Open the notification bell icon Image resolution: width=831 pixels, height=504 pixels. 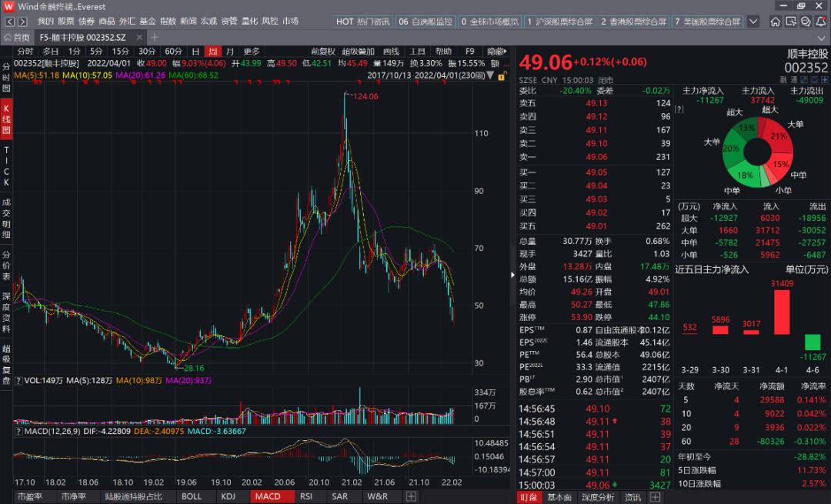[820, 22]
